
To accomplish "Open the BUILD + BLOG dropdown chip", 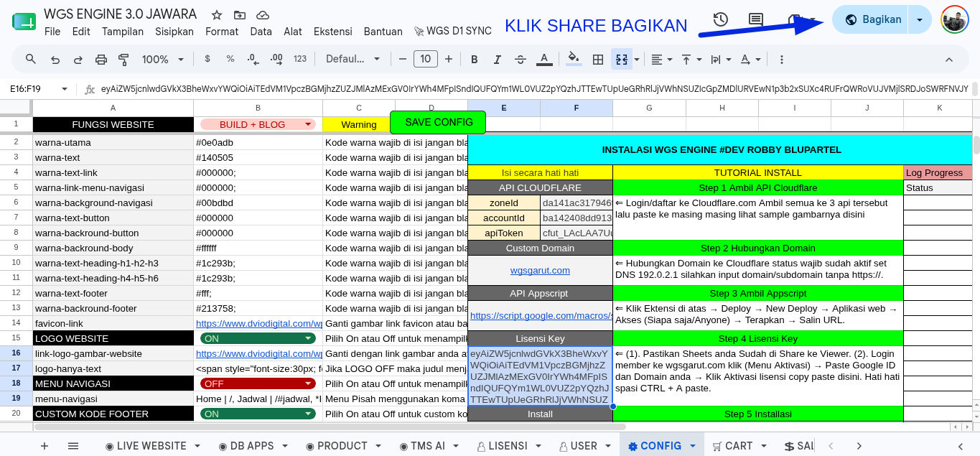I will (x=258, y=124).
